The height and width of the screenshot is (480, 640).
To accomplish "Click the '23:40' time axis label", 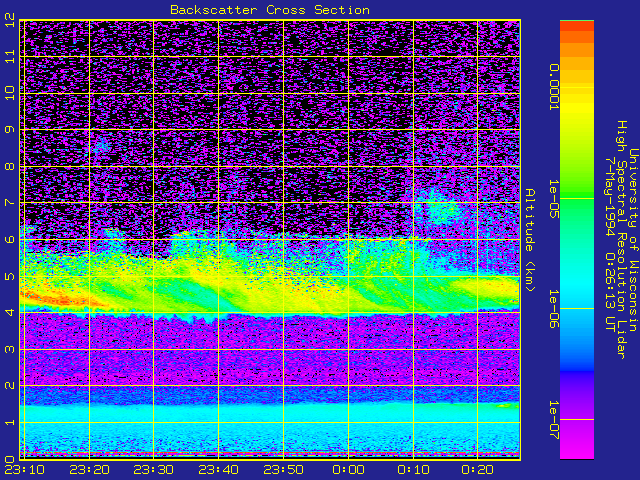I will 218,470.
